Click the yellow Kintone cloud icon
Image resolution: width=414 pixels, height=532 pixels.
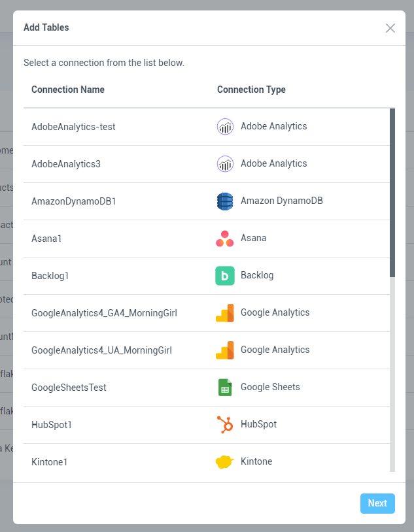pyautogui.click(x=225, y=462)
